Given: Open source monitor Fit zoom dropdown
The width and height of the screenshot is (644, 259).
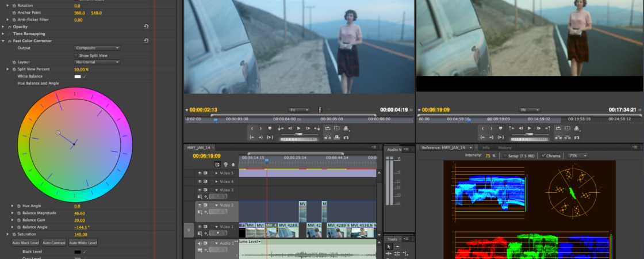Looking at the screenshot, I should pos(299,110).
